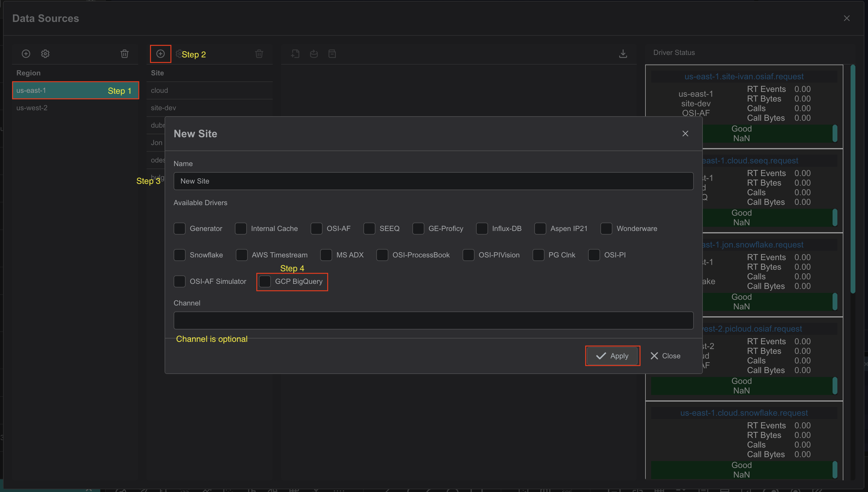Click the Apply button
Image resolution: width=868 pixels, height=492 pixels.
pyautogui.click(x=612, y=356)
